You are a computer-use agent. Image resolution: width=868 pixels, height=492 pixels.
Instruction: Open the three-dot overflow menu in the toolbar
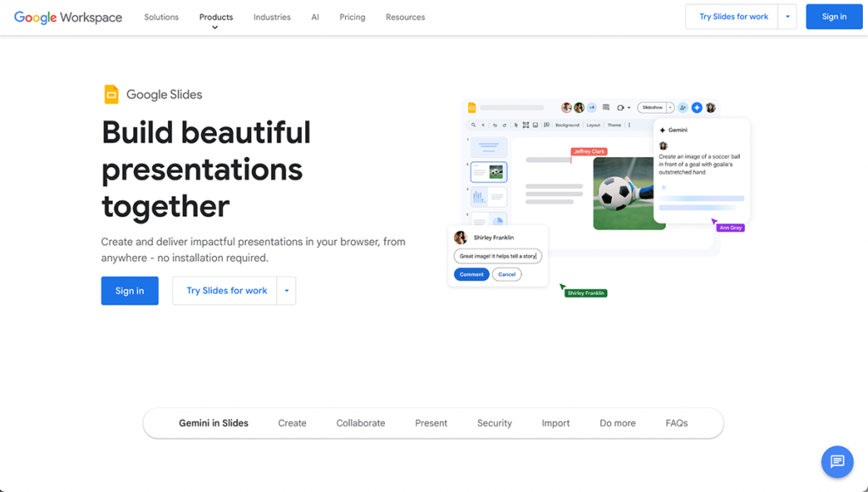coord(629,123)
